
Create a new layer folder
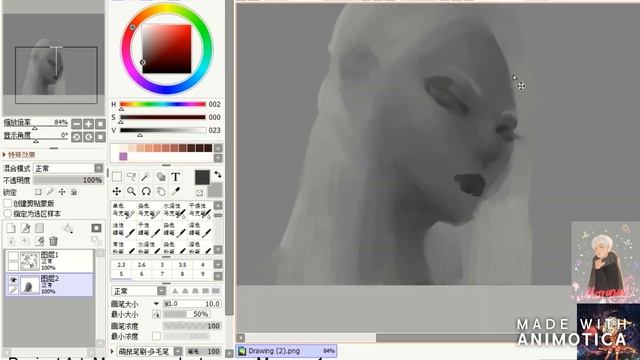tap(39, 229)
